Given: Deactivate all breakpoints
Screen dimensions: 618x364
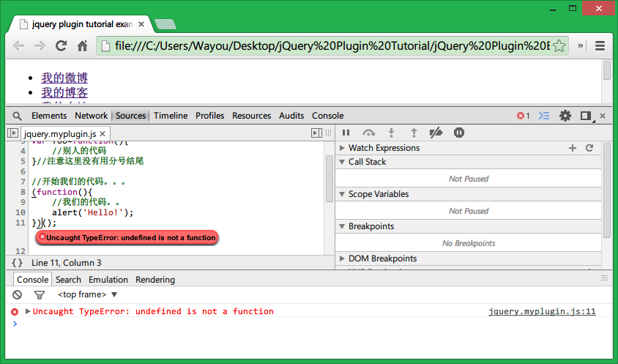Looking at the screenshot, I should (x=436, y=133).
